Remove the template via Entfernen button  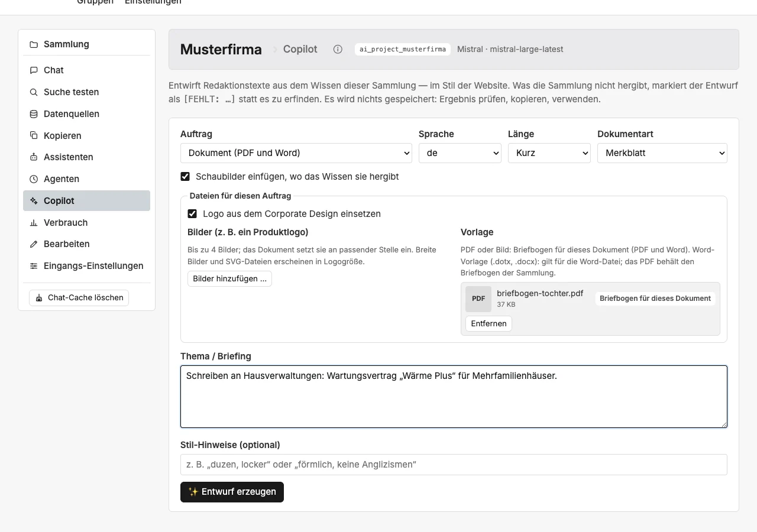[489, 324]
